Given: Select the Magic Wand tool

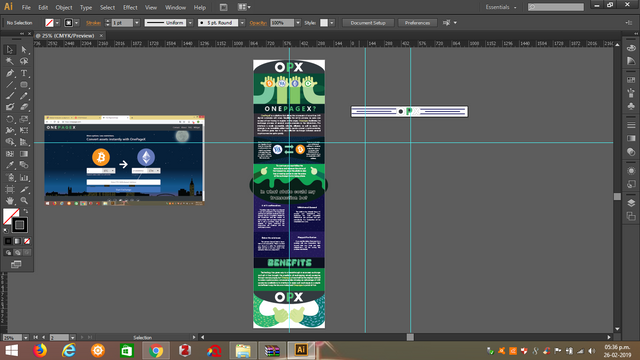Looking at the screenshot, I should click(10, 61).
